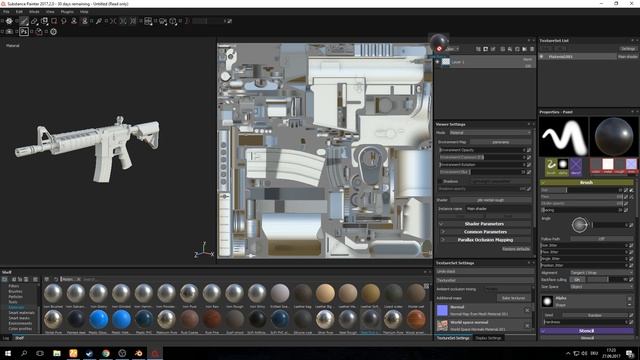Open the Edit menu
Screen dimensions: 640x360
(x=19, y=12)
